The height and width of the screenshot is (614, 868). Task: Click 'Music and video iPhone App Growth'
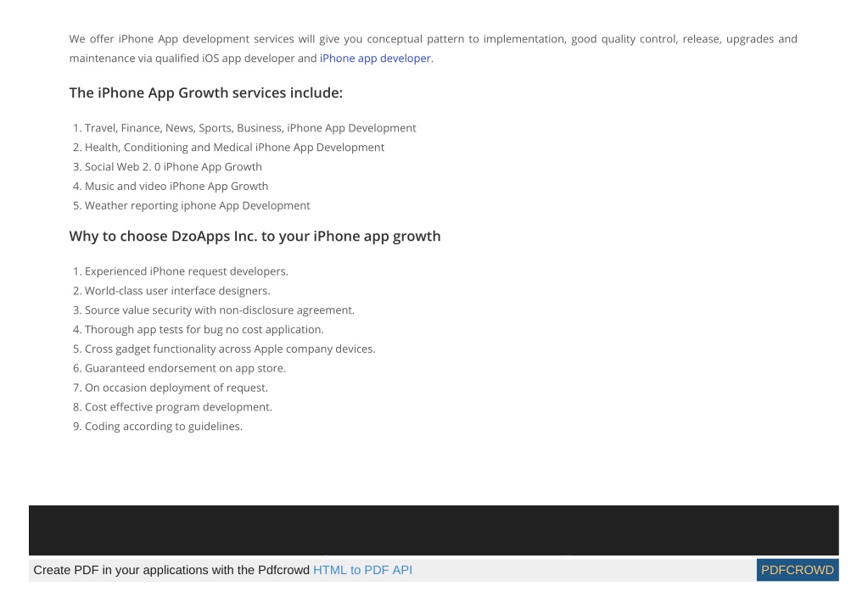click(176, 186)
